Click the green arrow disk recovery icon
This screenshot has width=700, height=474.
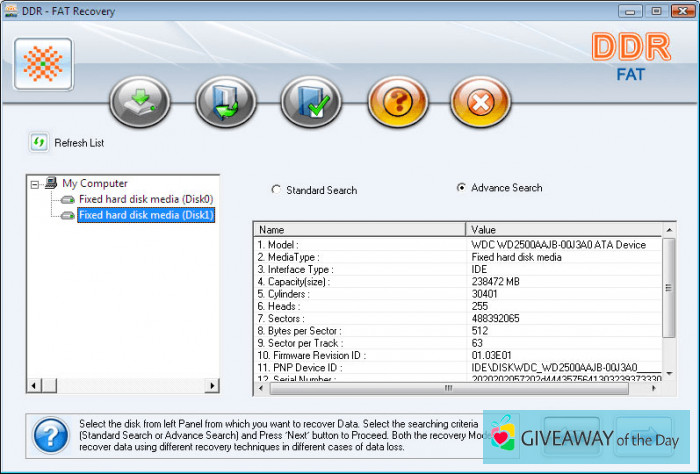(x=139, y=101)
